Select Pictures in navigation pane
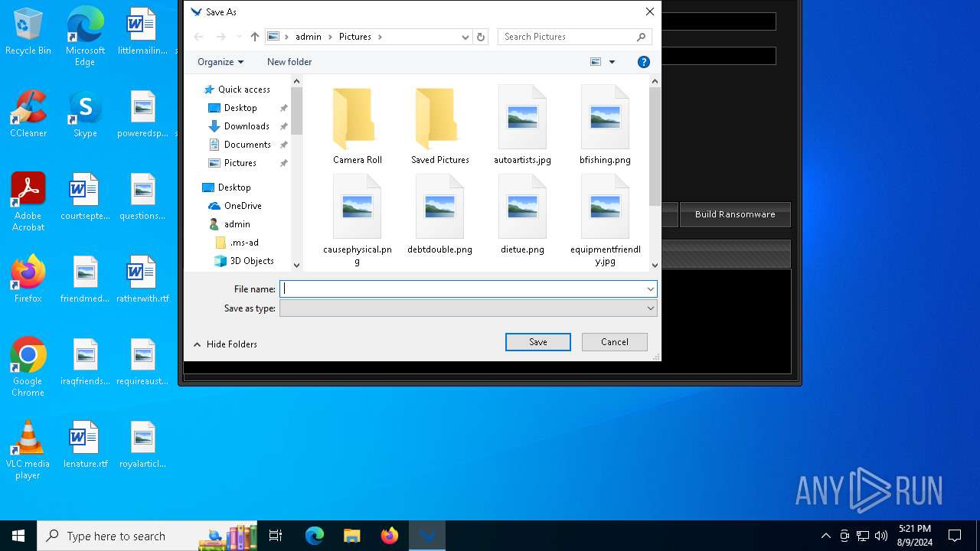Screen dimensions: 980x551 pos(233,163)
